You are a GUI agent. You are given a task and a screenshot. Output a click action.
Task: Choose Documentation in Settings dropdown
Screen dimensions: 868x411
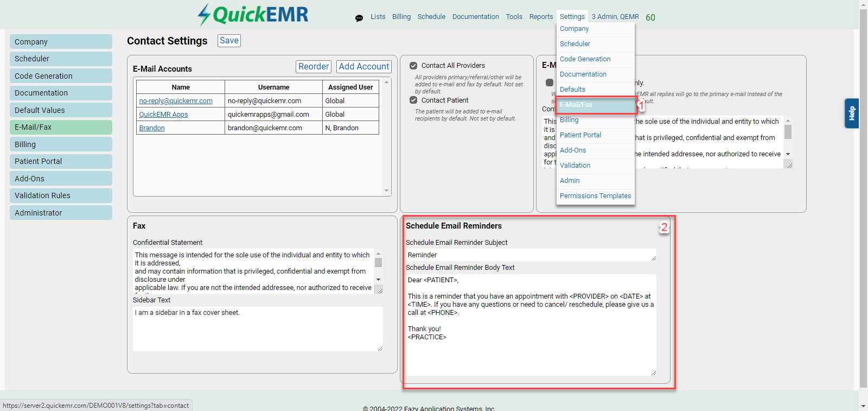(x=596, y=74)
